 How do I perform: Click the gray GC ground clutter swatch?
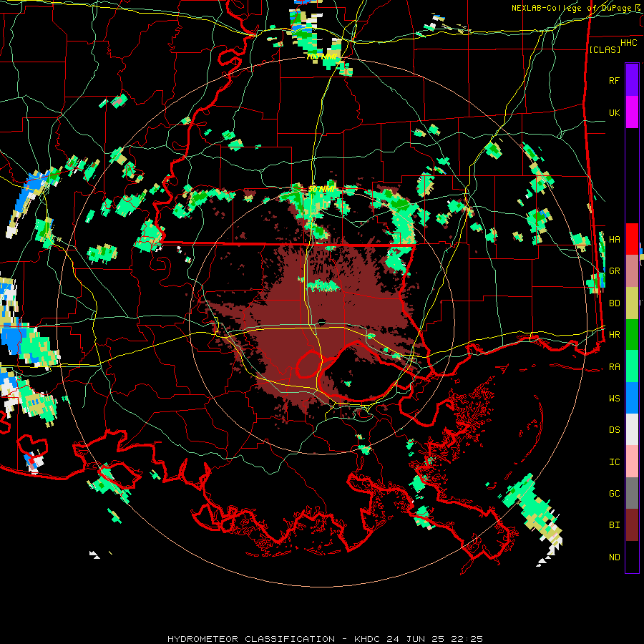click(x=632, y=493)
